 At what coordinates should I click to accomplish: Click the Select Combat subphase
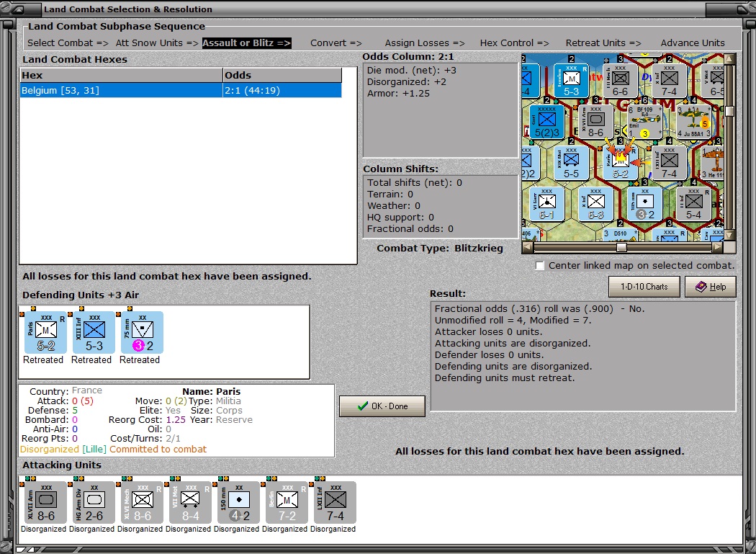click(x=68, y=43)
